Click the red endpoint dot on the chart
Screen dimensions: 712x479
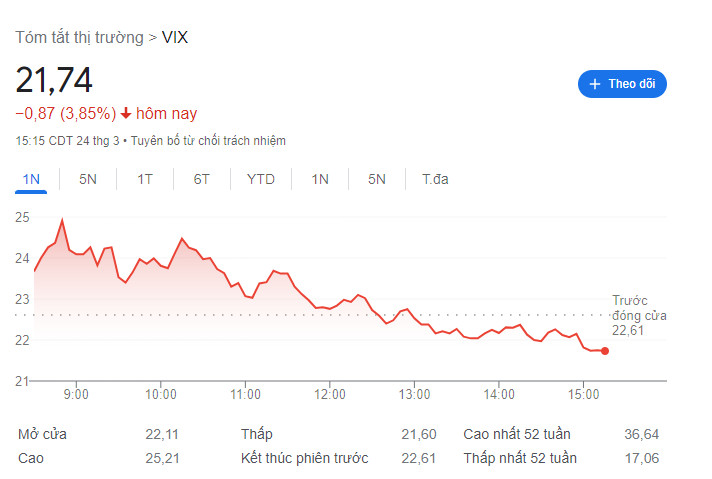pos(605,350)
